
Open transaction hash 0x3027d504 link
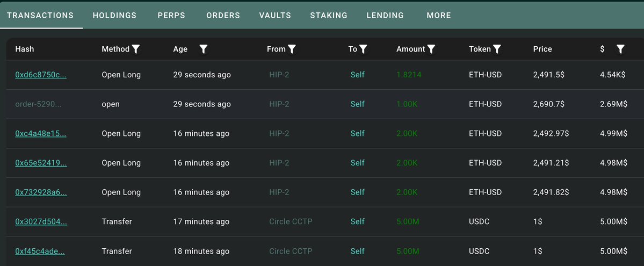(41, 221)
